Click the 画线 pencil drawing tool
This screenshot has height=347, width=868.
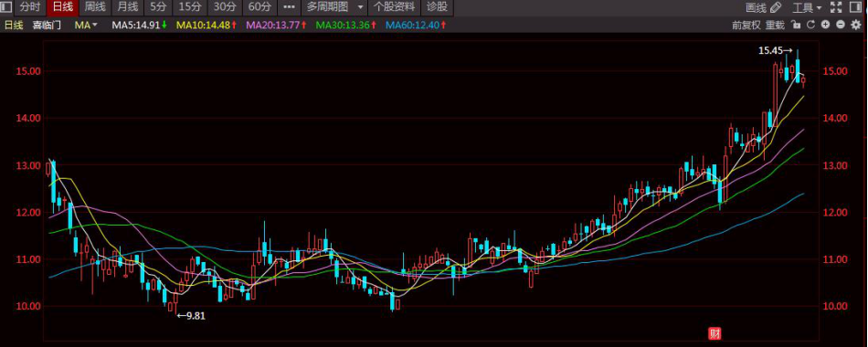tap(763, 7)
